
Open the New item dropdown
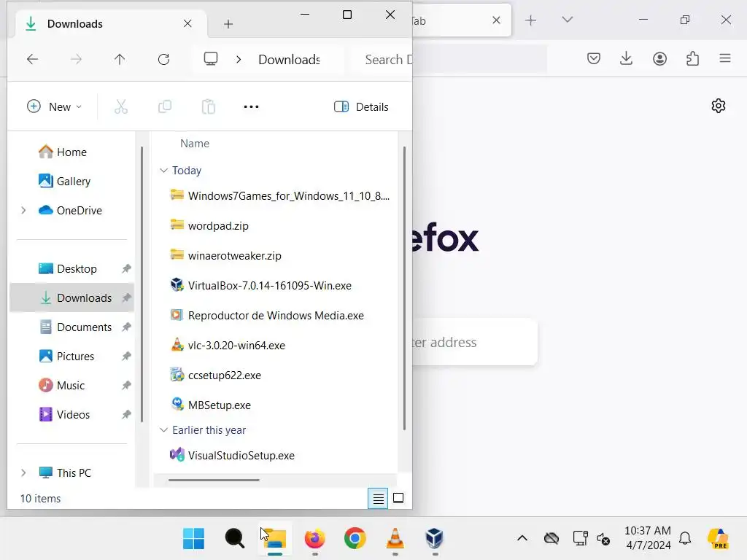(x=54, y=106)
